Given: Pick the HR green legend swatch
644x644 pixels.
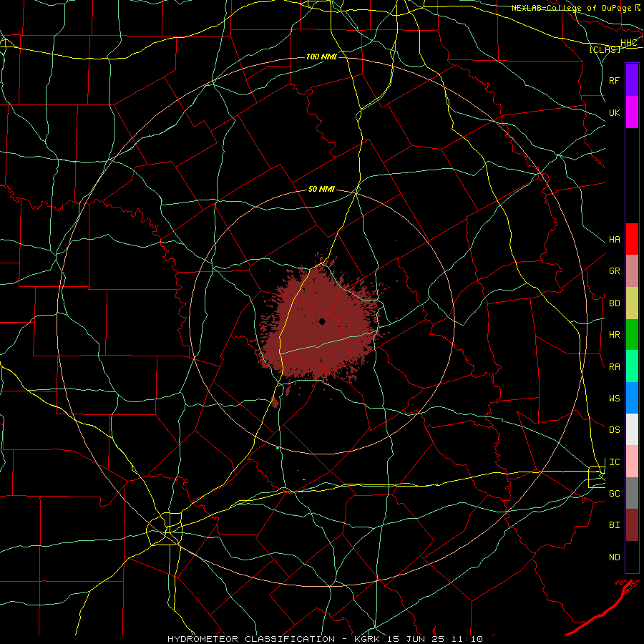Looking at the screenshot, I should [x=632, y=335].
